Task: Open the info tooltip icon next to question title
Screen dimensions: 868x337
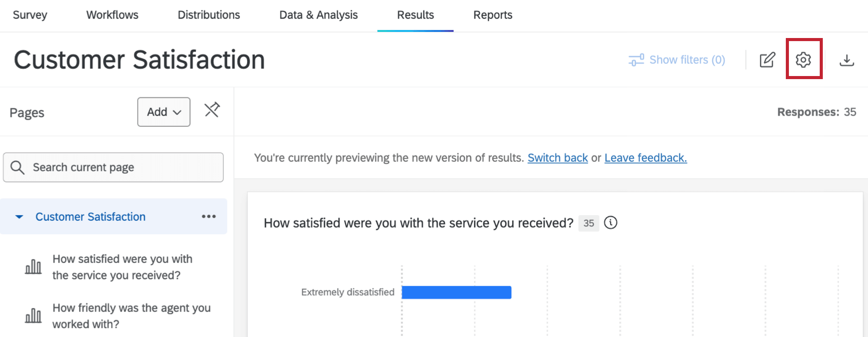Action: 611,223
